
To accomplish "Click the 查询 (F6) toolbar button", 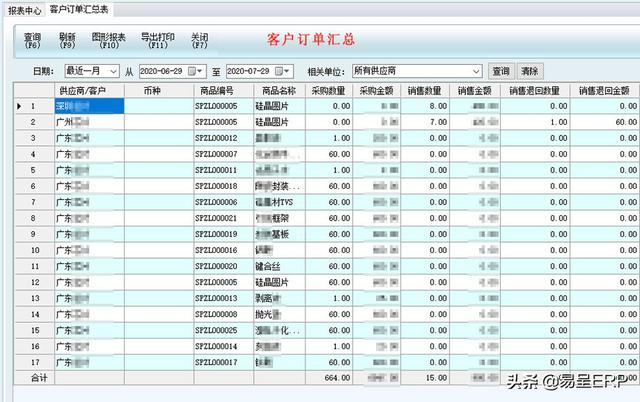I will [32, 40].
